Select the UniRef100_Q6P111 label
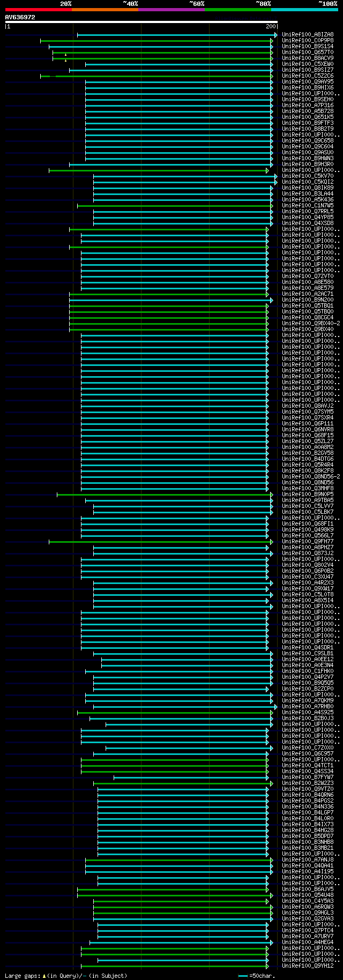Screen dimensions: 343x980 coord(308,424)
